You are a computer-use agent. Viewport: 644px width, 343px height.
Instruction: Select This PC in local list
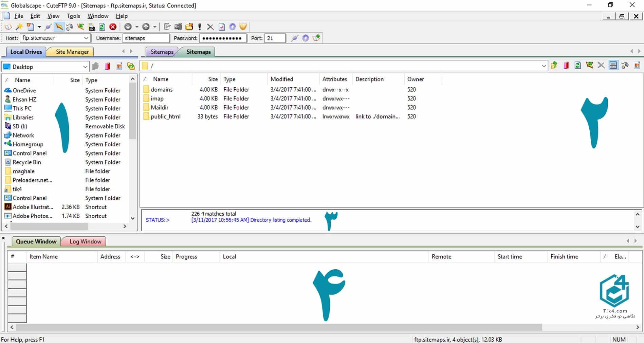click(x=22, y=108)
